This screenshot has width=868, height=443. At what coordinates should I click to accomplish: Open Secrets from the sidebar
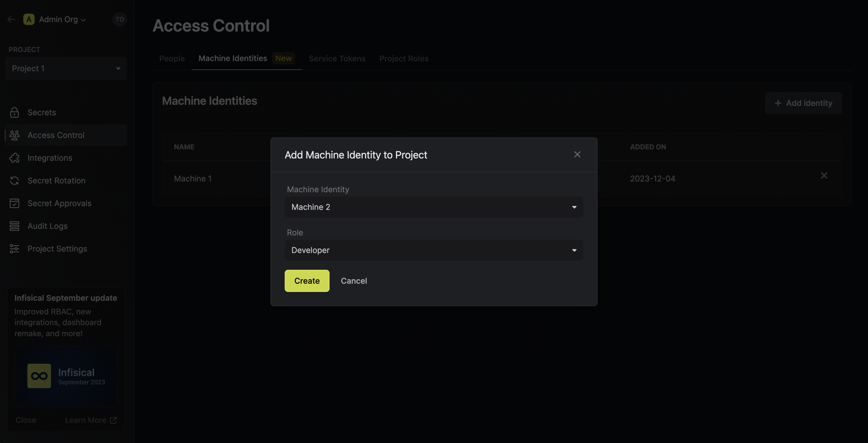click(x=66, y=112)
